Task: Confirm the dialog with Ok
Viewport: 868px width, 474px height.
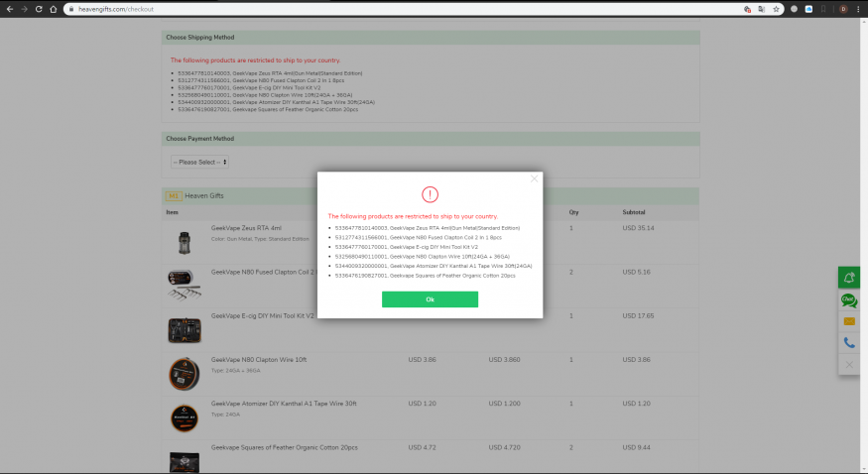Action: (430, 299)
